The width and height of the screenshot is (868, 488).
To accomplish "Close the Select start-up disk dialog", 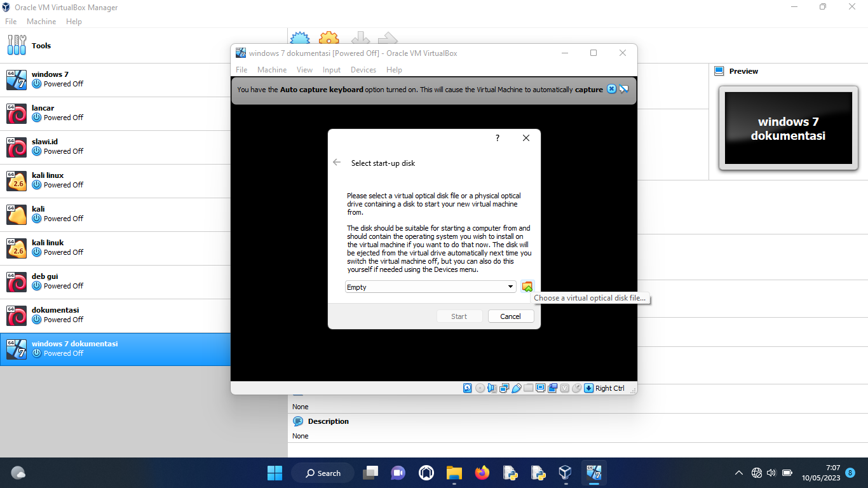I will pos(526,138).
